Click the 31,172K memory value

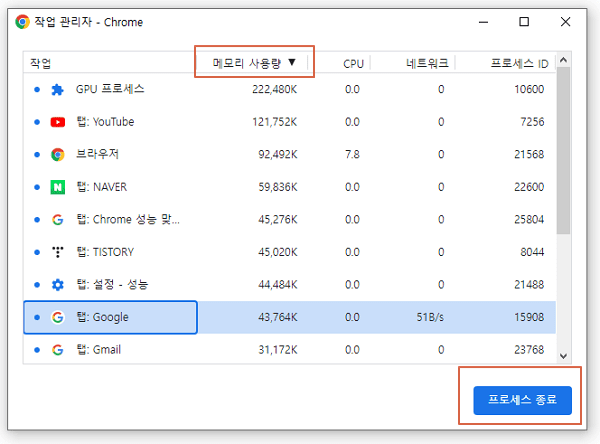(x=277, y=350)
